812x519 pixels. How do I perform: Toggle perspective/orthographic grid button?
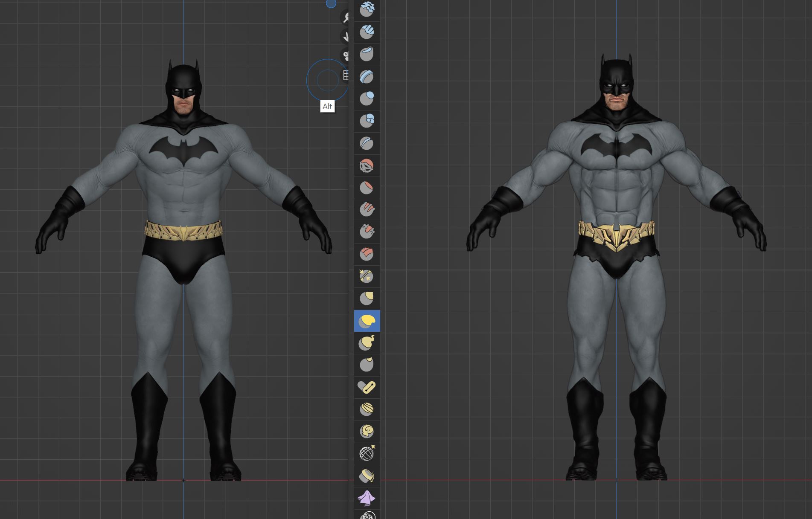(346, 75)
